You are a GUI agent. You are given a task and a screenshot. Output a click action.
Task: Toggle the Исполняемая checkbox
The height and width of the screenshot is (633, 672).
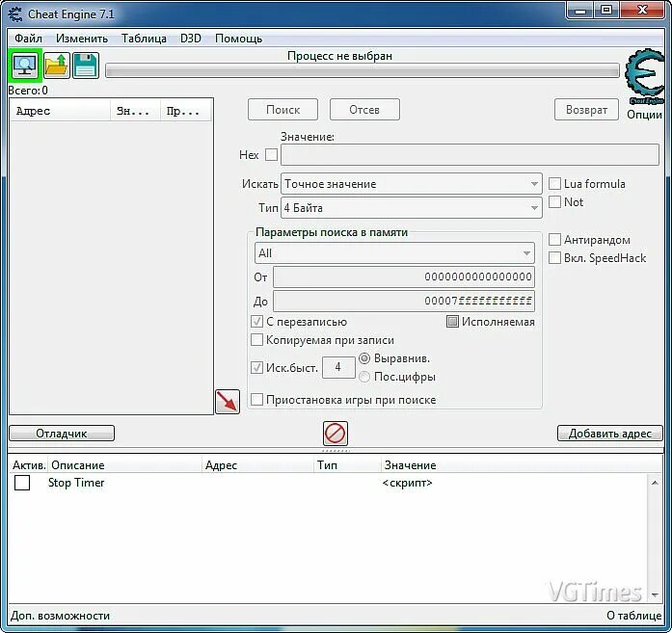point(452,321)
